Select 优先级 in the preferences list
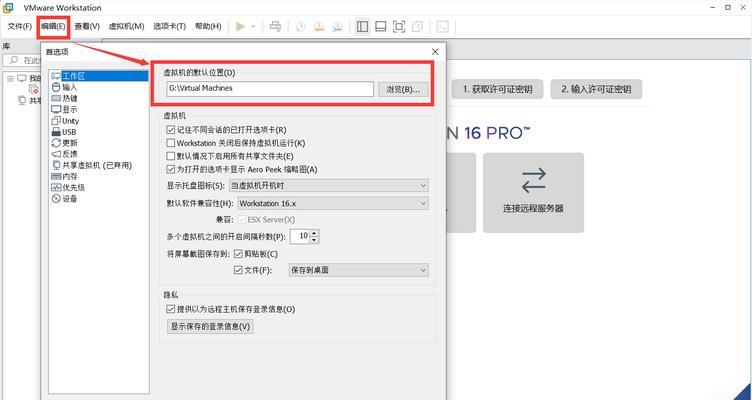Screen dimensions: 752x400 pos(68,188)
